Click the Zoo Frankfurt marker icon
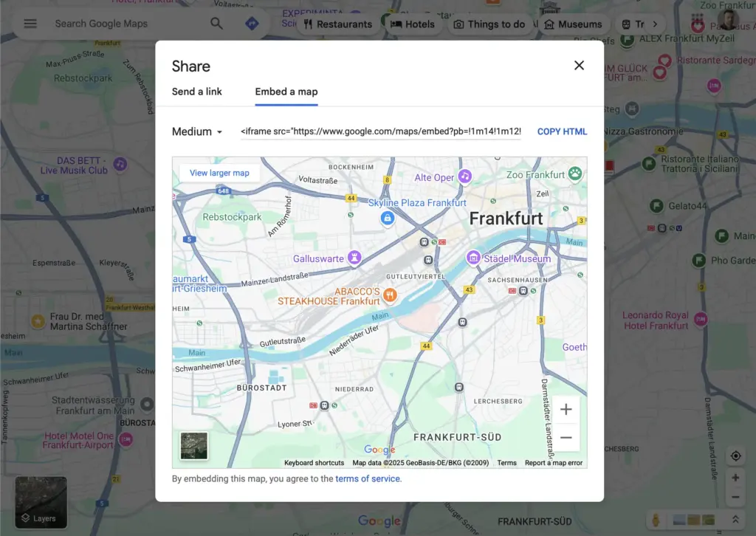 (x=574, y=173)
